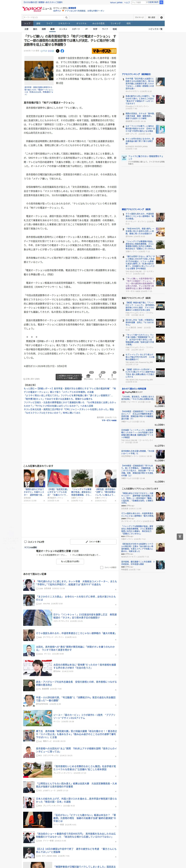
Task: React with わかりやすい lightbulb icon
Action: pos(100,375)
